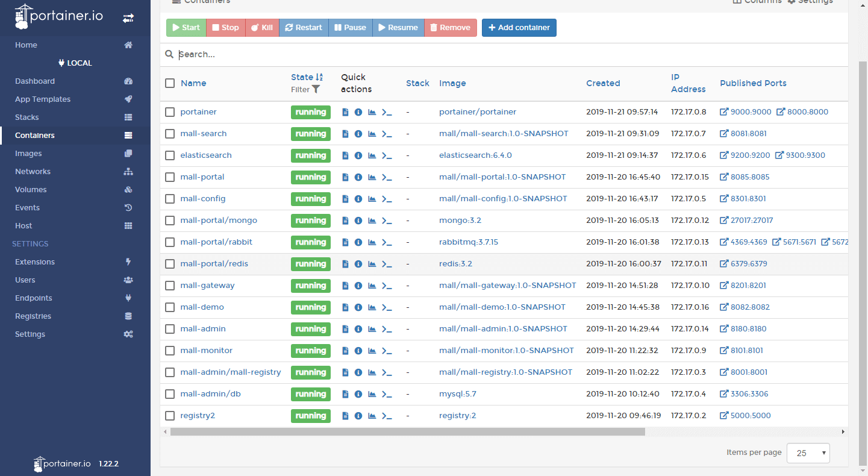Screen dimensions: 868x476
Task: Open console icon for registry2 container
Action: click(387, 416)
